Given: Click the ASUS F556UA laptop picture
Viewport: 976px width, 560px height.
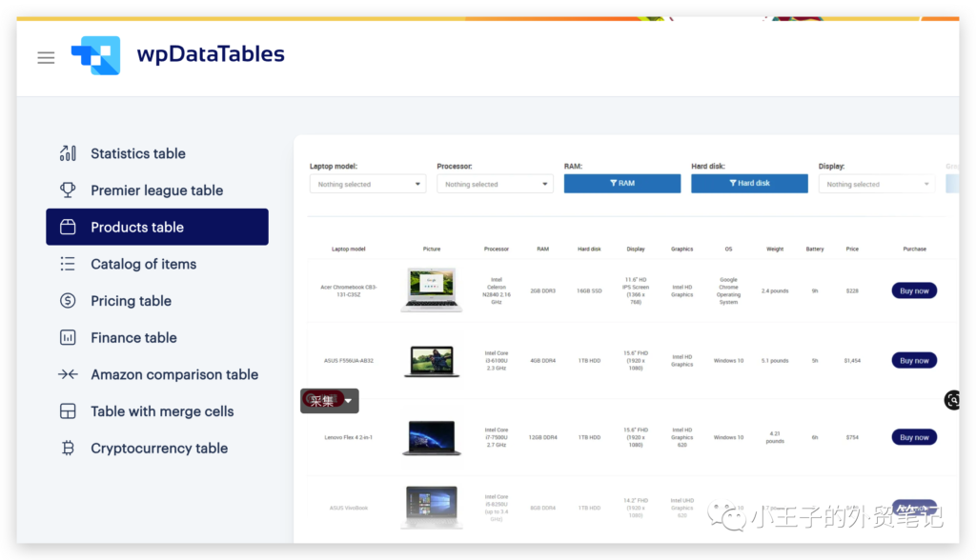Looking at the screenshot, I should pyautogui.click(x=431, y=361).
